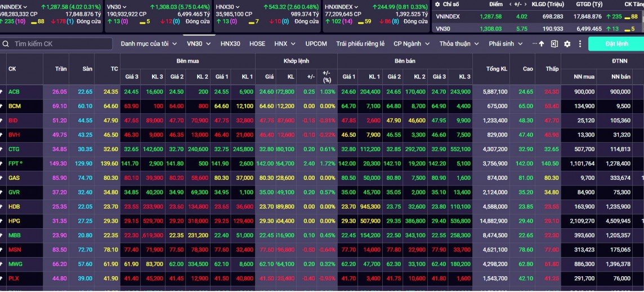Click the pin icon for ACB row
The image size is (644, 292).
coord(2,91)
